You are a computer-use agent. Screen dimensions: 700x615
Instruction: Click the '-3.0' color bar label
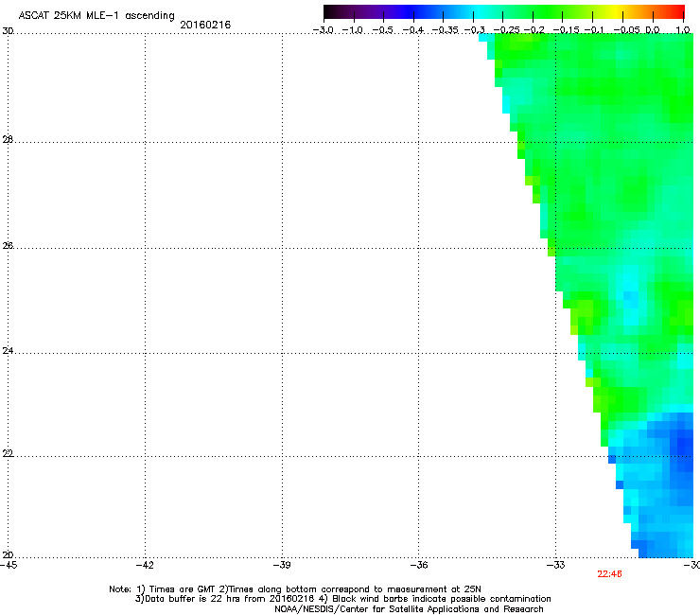(x=323, y=30)
